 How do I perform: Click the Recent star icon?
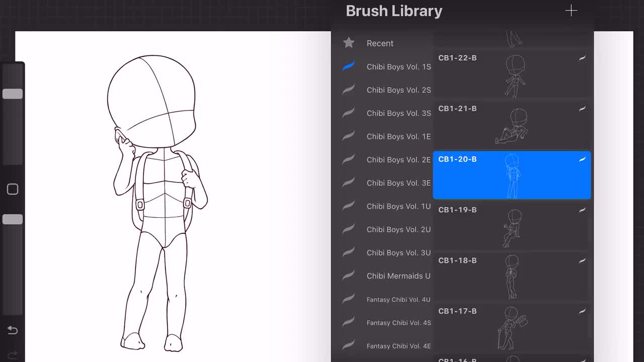(349, 43)
